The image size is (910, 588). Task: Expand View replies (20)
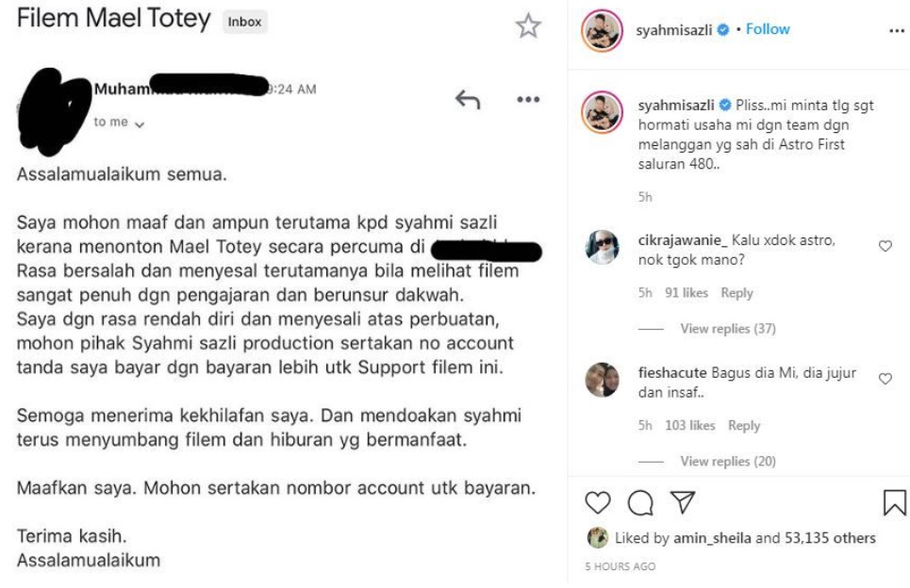(728, 462)
